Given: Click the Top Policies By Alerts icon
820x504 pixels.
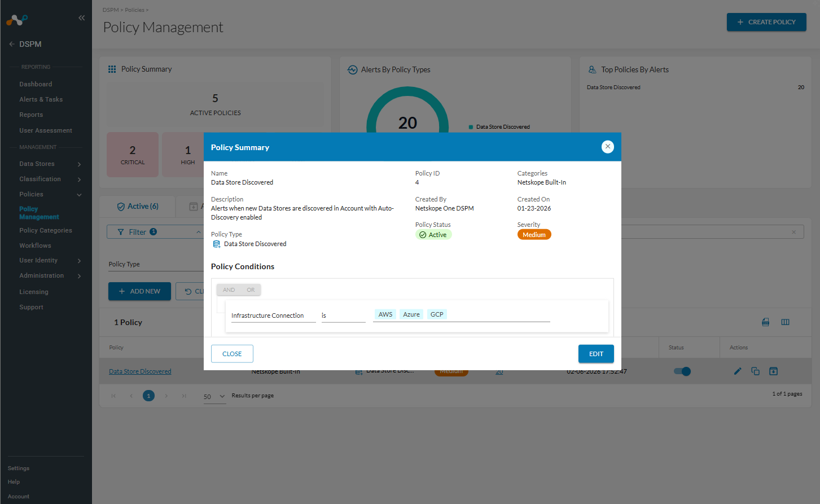Looking at the screenshot, I should pos(593,69).
